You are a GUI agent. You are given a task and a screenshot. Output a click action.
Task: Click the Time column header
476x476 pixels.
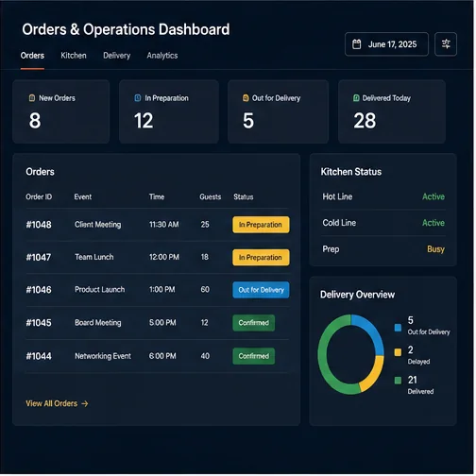point(157,197)
